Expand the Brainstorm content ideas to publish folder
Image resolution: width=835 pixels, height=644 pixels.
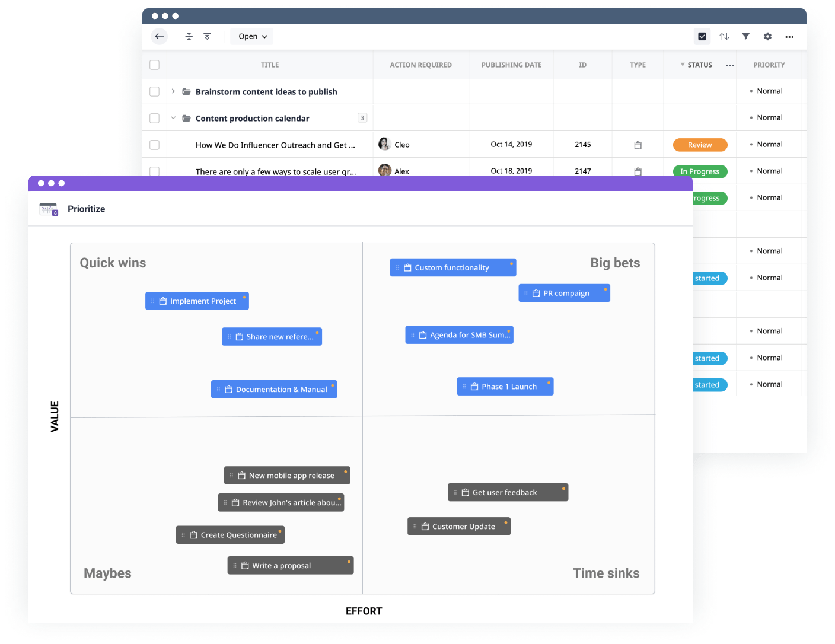(173, 91)
